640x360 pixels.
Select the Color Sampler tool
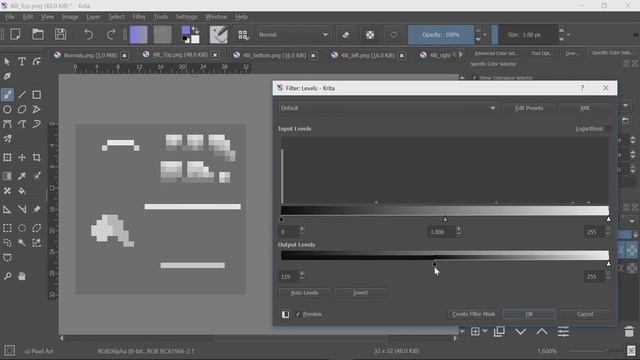point(22,176)
